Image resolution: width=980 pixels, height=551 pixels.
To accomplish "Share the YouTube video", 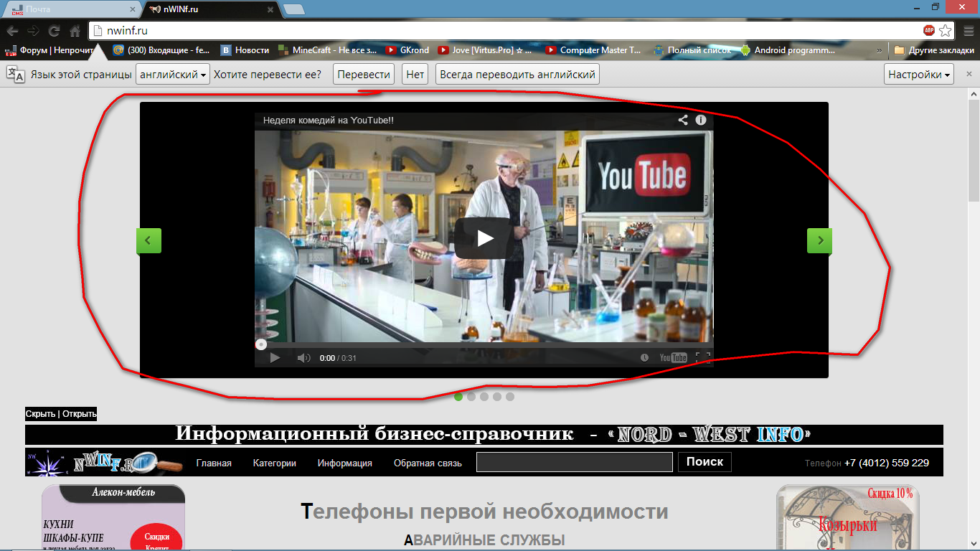I will coord(683,120).
